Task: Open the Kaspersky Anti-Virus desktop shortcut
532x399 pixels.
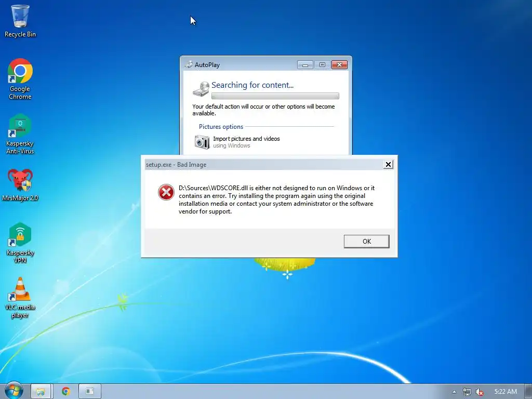Action: pos(20,134)
